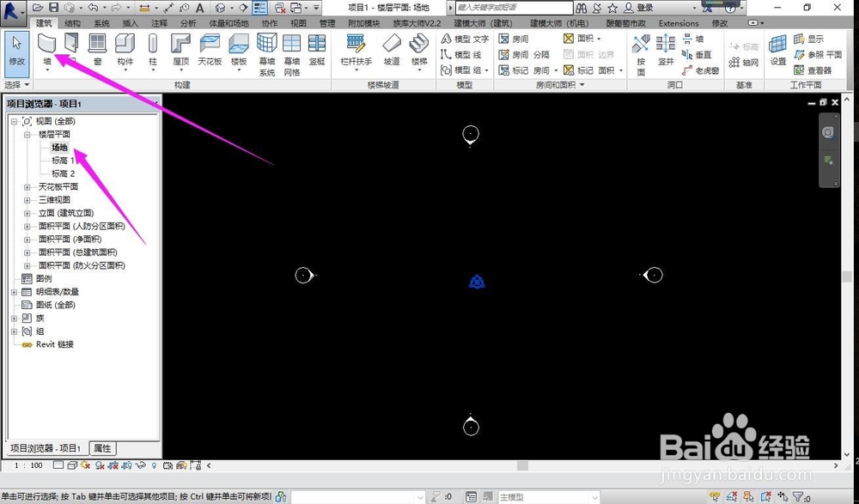
Task: Click the keyword search input field
Action: coord(515,8)
